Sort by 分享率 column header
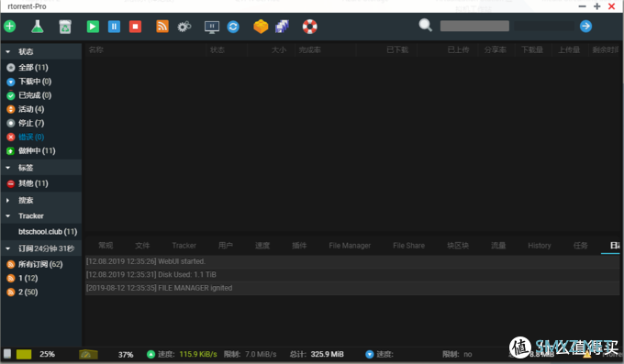Viewport: 624px width, 364px height. (496, 50)
